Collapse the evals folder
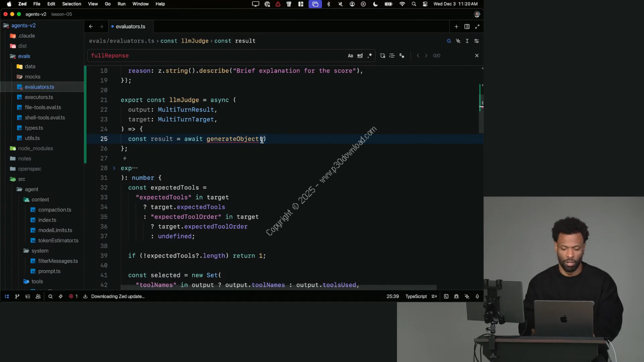Screen dimensions: 644x362 [24, 56]
